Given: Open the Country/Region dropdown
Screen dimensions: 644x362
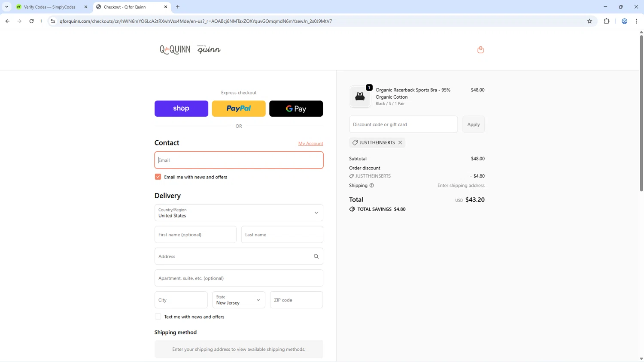Looking at the screenshot, I should click(239, 213).
